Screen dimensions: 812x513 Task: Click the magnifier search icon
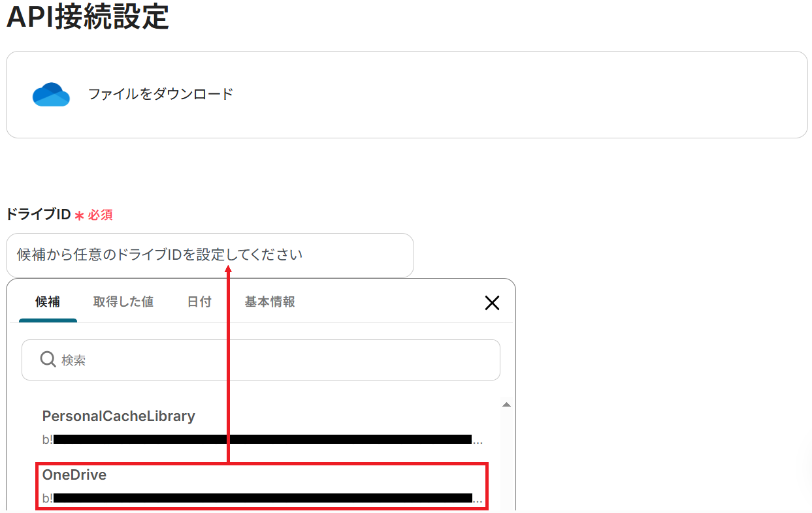pos(48,359)
